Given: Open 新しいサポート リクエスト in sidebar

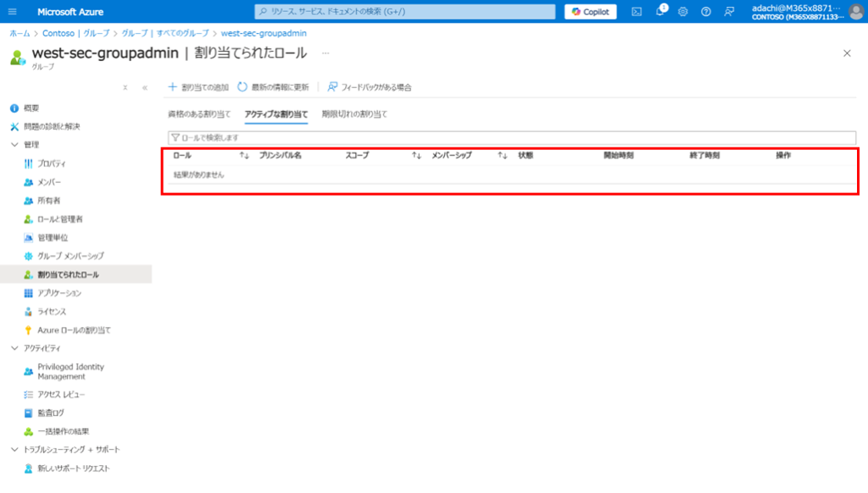Looking at the screenshot, I should tap(75, 468).
